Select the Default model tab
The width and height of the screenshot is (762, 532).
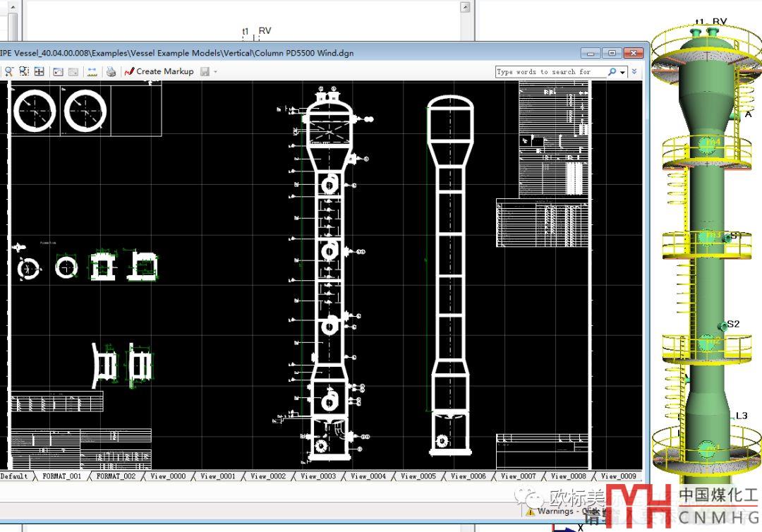pos(14,476)
